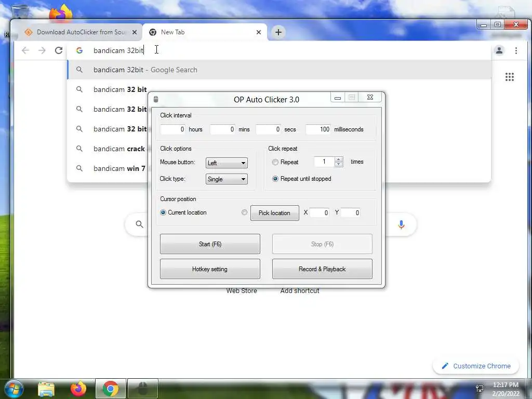Image resolution: width=532 pixels, height=399 pixels.
Task: Click Google voice search microphone
Action: [x=401, y=224]
